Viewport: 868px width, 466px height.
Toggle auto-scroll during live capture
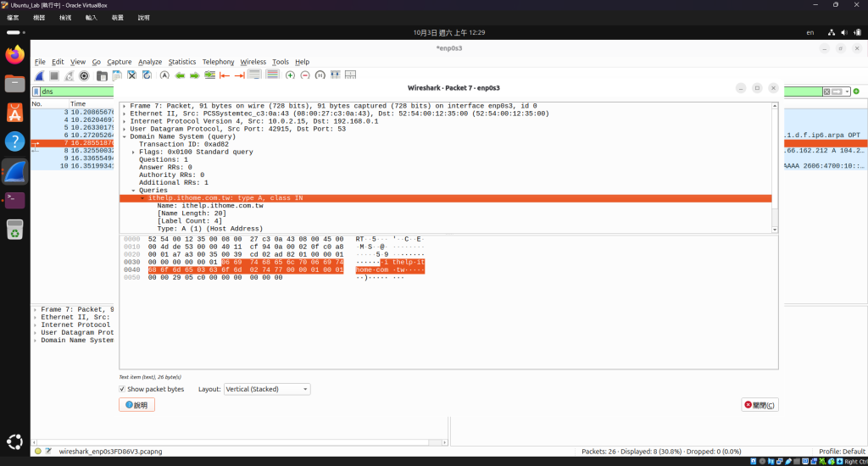point(254,75)
